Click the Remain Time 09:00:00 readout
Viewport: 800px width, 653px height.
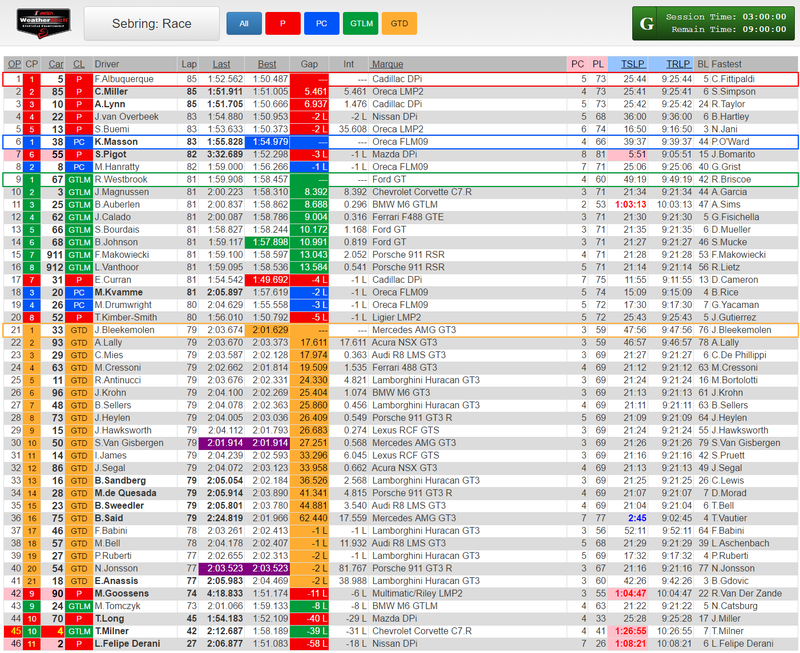point(729,30)
